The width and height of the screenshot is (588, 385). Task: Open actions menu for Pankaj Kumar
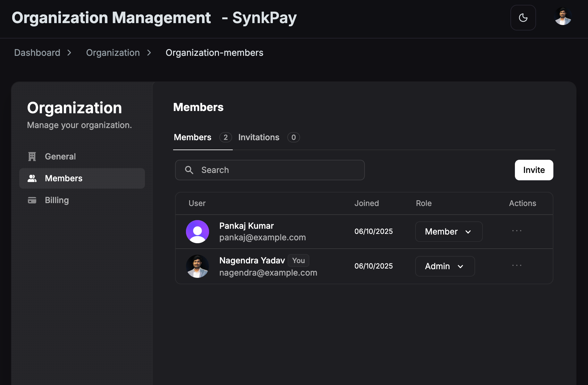(517, 231)
